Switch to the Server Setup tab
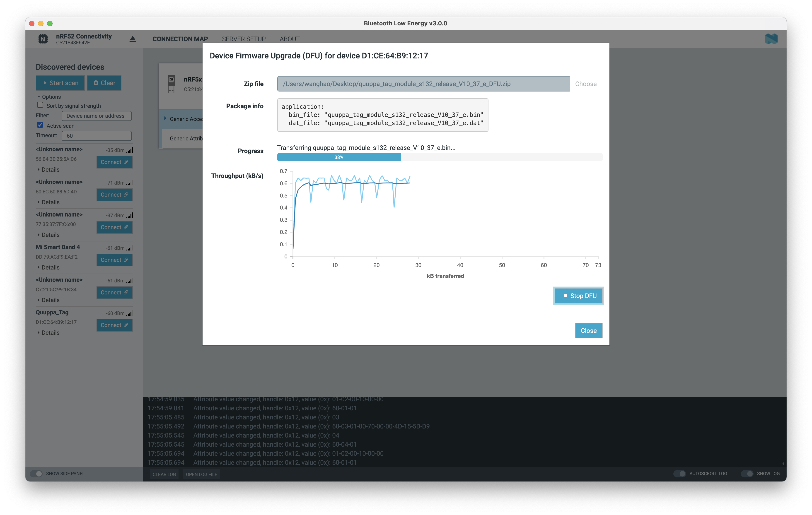812x515 pixels. (x=244, y=39)
